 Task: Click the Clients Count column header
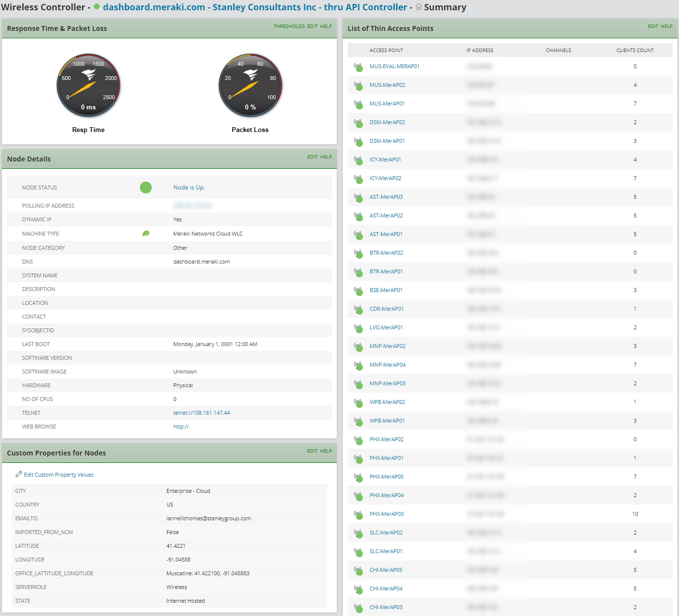pos(635,51)
